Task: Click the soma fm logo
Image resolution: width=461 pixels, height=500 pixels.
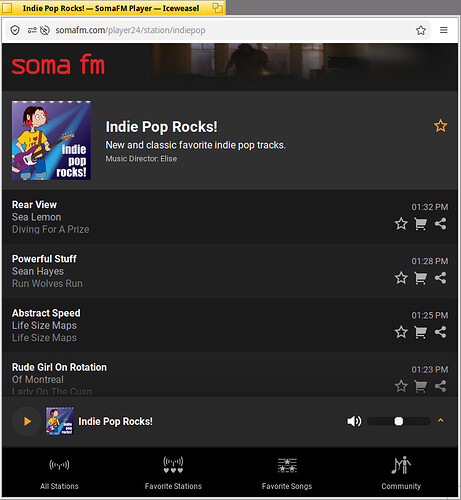Action: click(58, 64)
